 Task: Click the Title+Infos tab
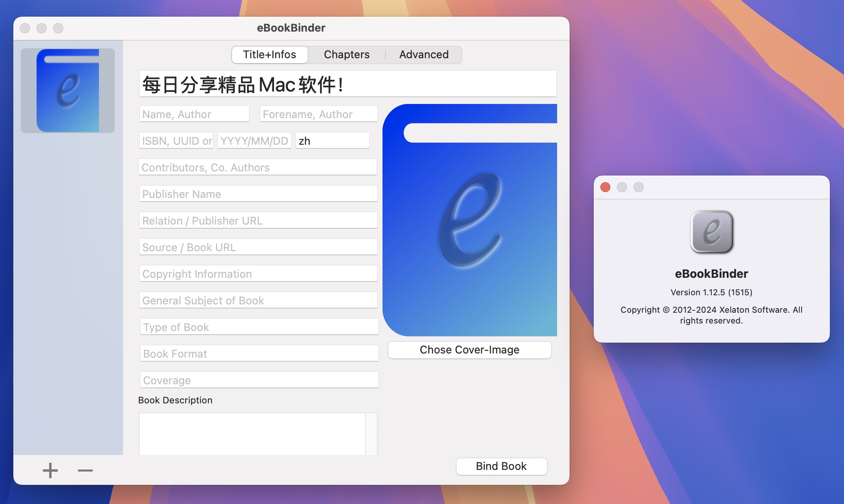point(269,54)
